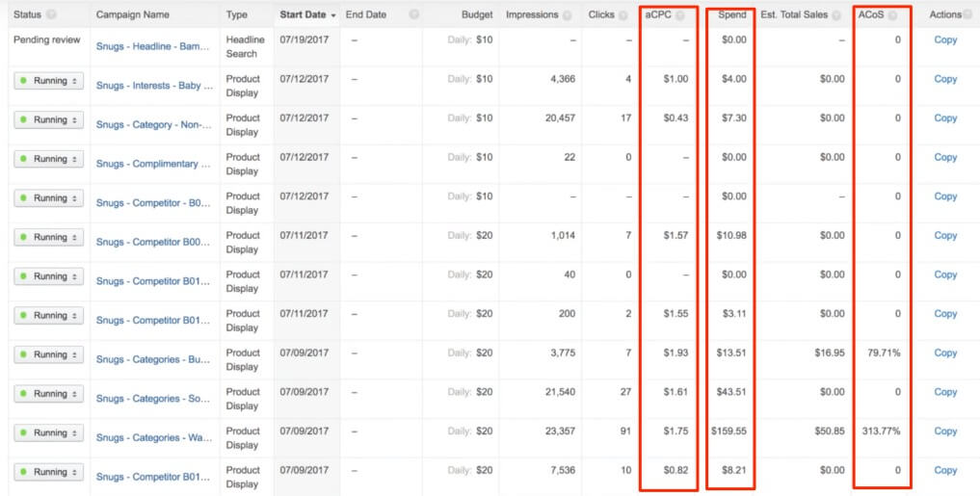
Task: Change status of Snugs - Category - Non campaign
Action: [48, 120]
